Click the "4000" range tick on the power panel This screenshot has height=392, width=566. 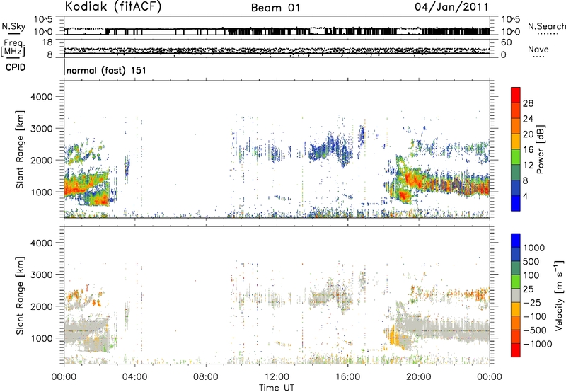[x=42, y=97]
